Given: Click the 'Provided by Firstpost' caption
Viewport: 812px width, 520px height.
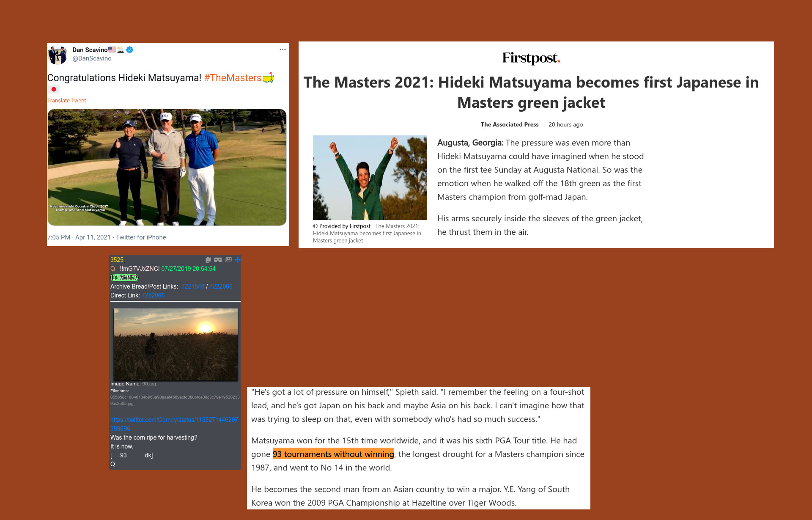Looking at the screenshot, I should click(342, 226).
